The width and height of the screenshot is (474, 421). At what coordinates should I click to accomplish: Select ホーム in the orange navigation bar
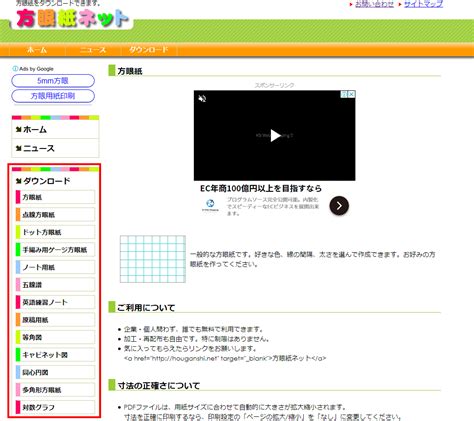pos(37,50)
